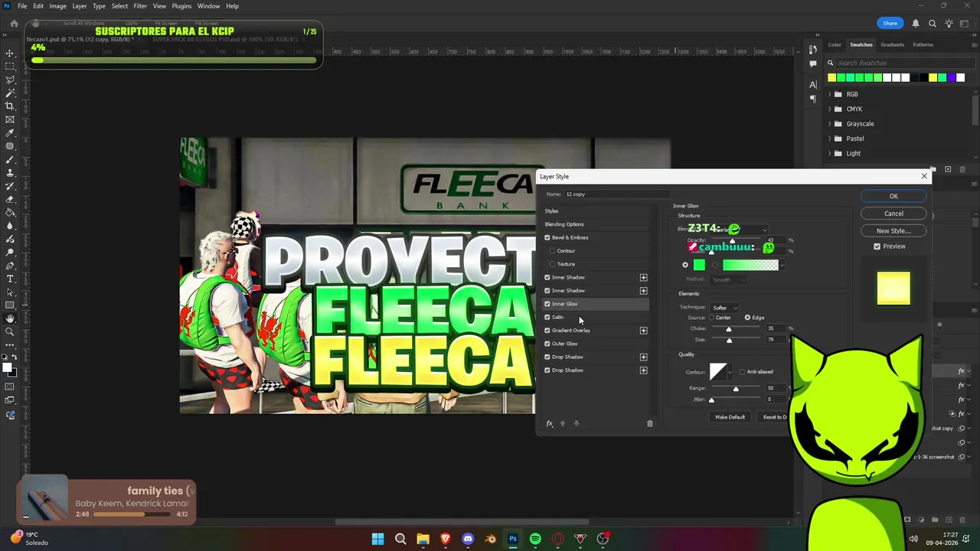Open the History panel icon
The width and height of the screenshot is (980, 551).
click(813, 50)
